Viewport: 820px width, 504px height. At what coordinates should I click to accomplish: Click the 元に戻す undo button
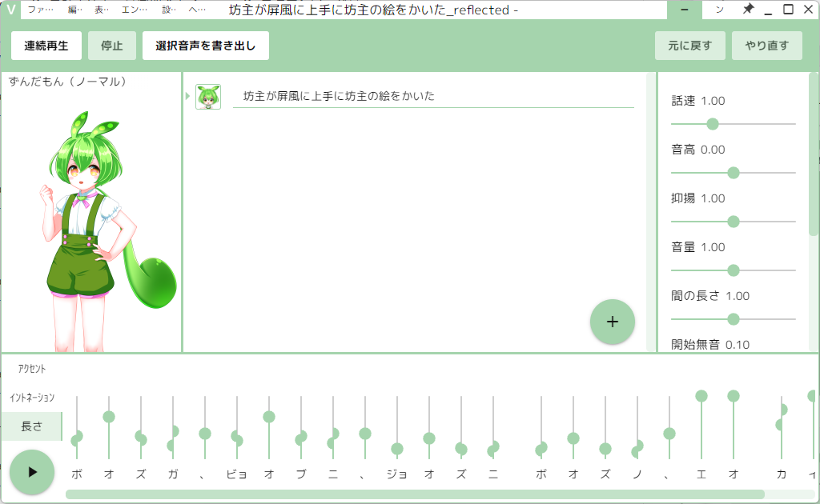(x=689, y=46)
